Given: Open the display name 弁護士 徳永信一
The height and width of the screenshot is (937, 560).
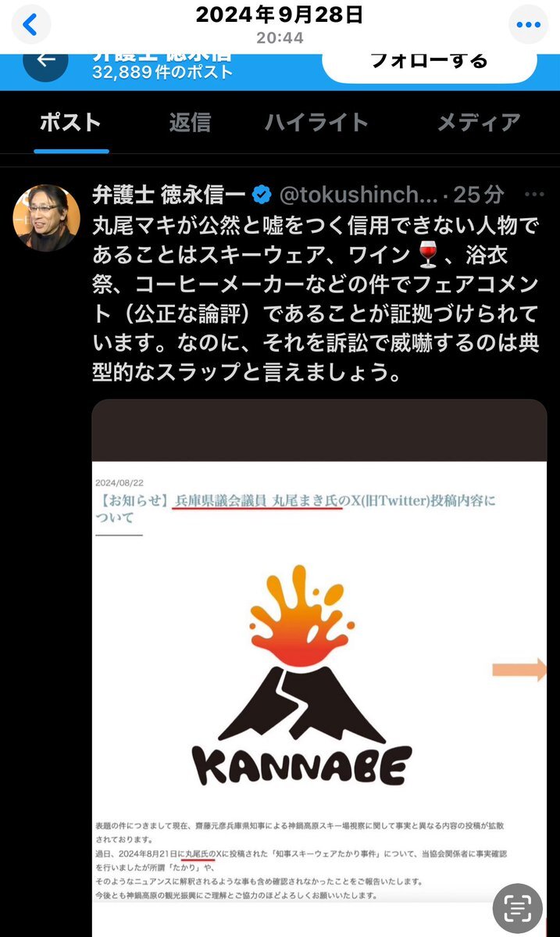Looking at the screenshot, I should coord(169,195).
